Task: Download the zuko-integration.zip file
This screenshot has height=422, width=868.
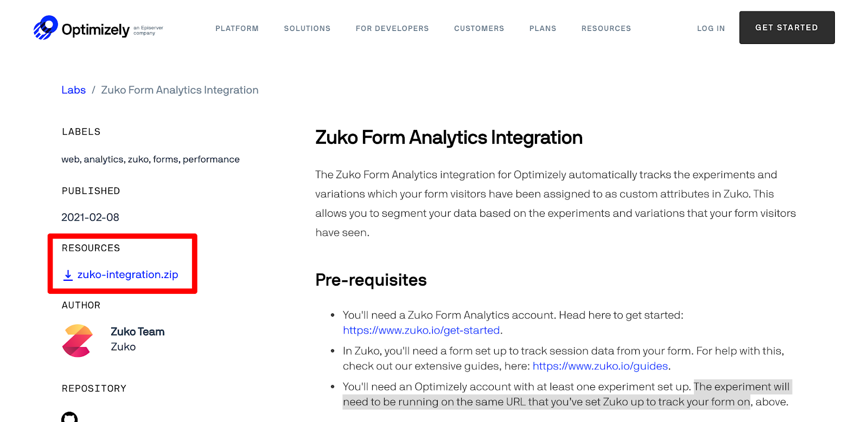Action: [x=128, y=275]
